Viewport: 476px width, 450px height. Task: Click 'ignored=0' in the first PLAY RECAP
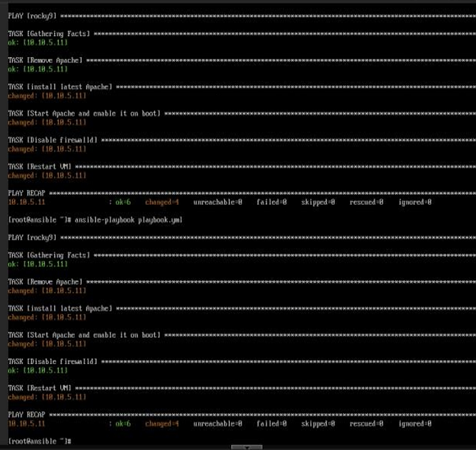tap(415, 202)
